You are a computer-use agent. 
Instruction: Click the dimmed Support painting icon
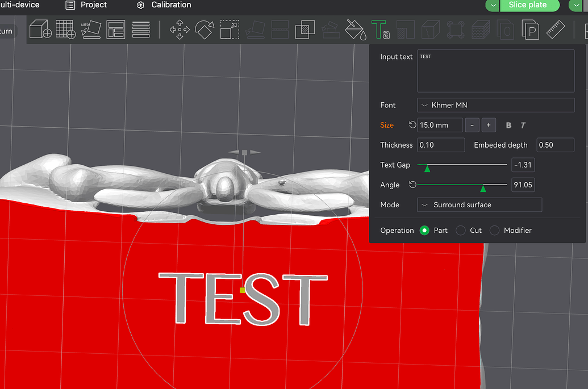331,30
